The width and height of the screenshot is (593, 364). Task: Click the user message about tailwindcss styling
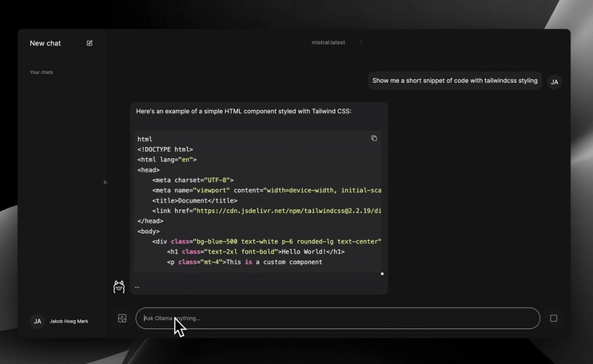(x=455, y=81)
